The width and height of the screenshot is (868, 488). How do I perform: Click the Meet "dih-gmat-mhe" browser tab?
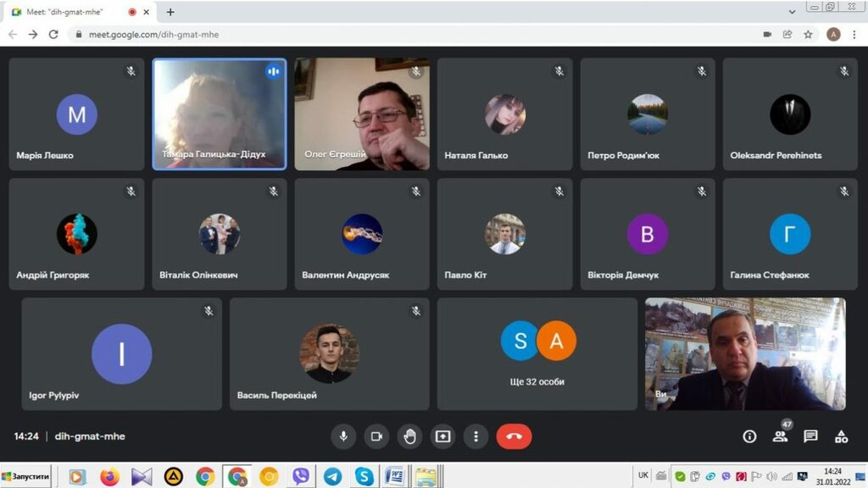68,12
